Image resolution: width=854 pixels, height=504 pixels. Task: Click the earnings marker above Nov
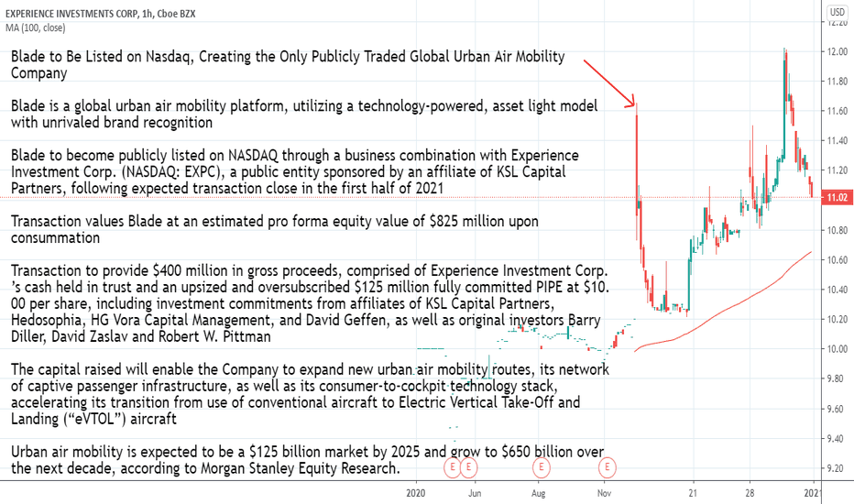[x=607, y=467]
